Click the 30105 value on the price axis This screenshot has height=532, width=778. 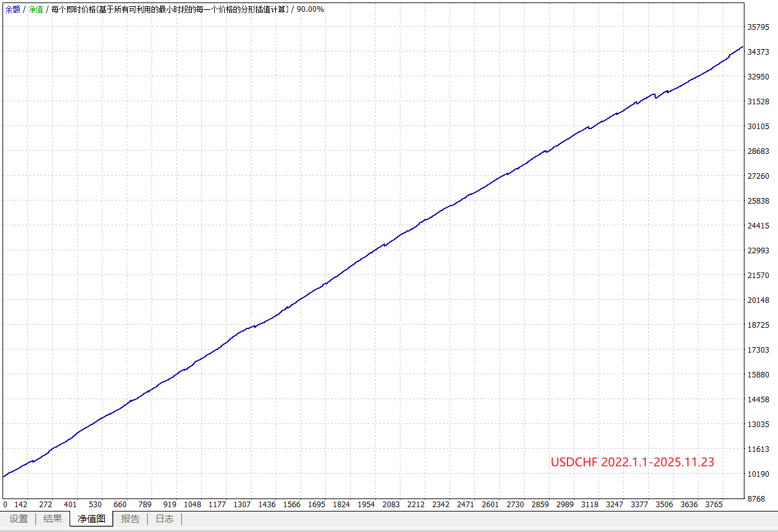pos(758,127)
